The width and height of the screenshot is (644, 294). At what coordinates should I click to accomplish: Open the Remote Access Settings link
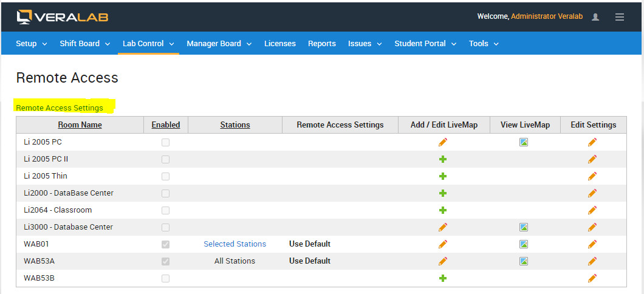coord(60,108)
